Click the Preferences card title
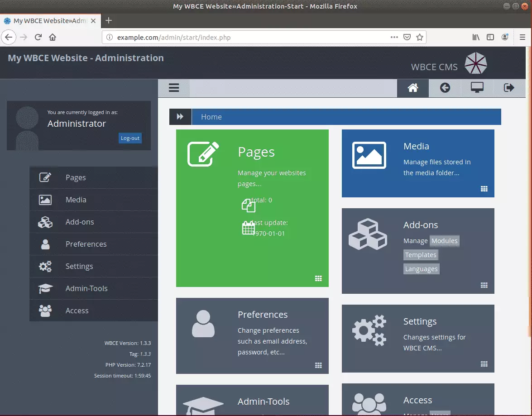Viewport: 532px width, 416px height. (x=263, y=315)
